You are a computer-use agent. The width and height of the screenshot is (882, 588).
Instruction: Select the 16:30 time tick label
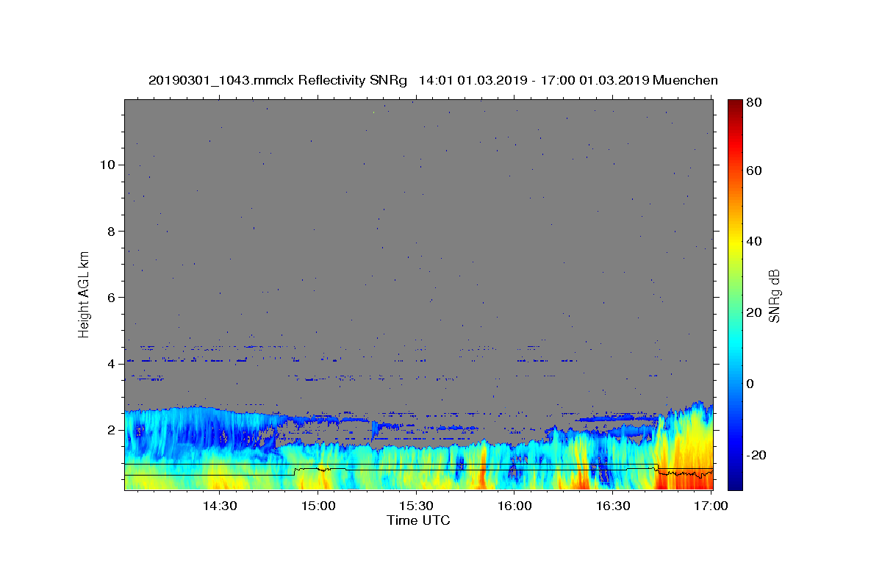tap(613, 506)
